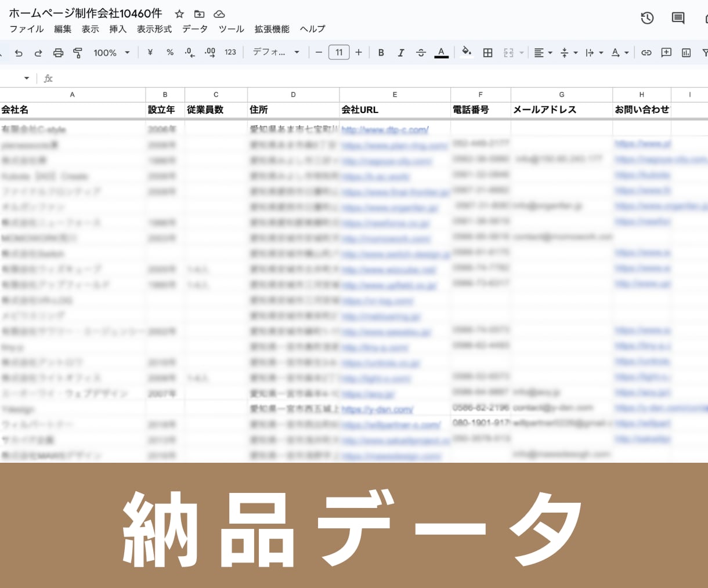
Task: Decrease decimal places
Action: pyautogui.click(x=190, y=52)
